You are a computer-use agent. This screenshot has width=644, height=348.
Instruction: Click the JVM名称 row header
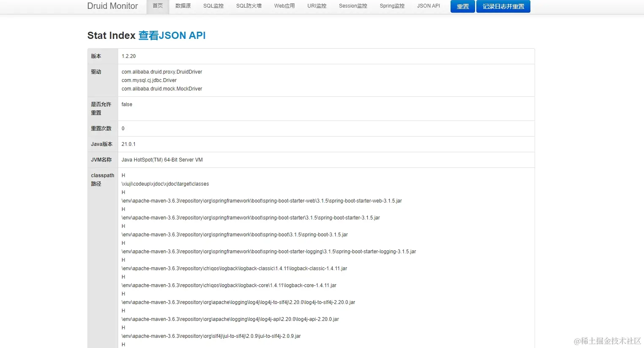(101, 159)
